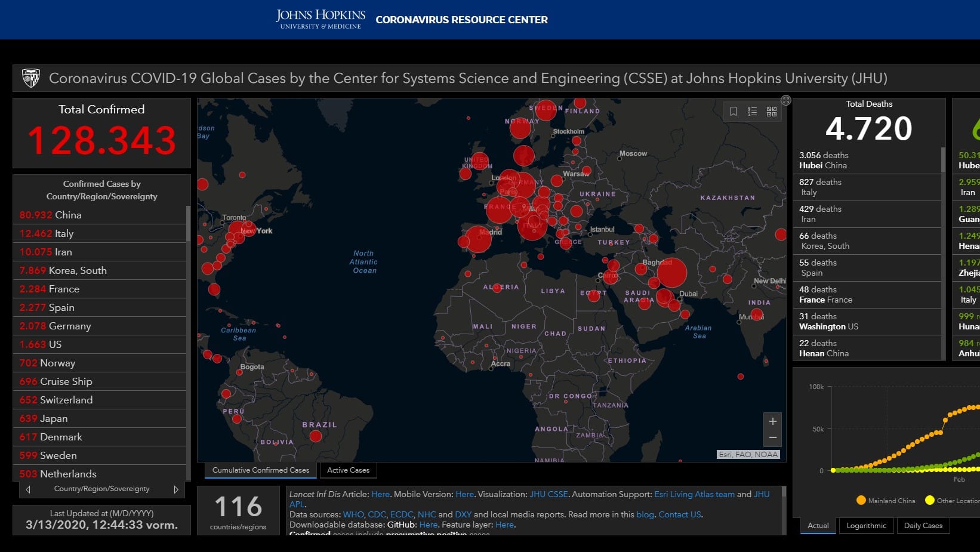Select Iran 429 deaths entry
Screen dimensions: 980x552
click(867, 214)
